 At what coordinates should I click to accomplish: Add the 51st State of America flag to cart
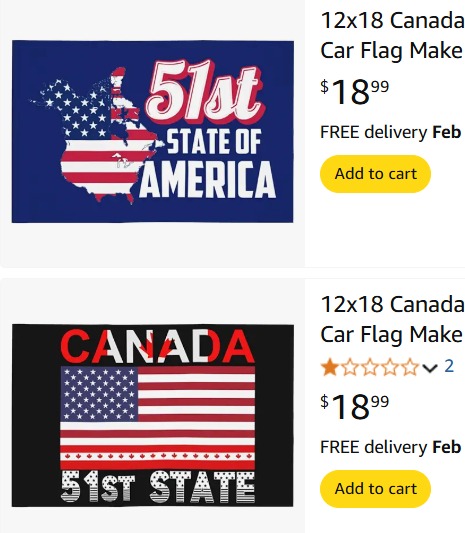[x=375, y=174]
